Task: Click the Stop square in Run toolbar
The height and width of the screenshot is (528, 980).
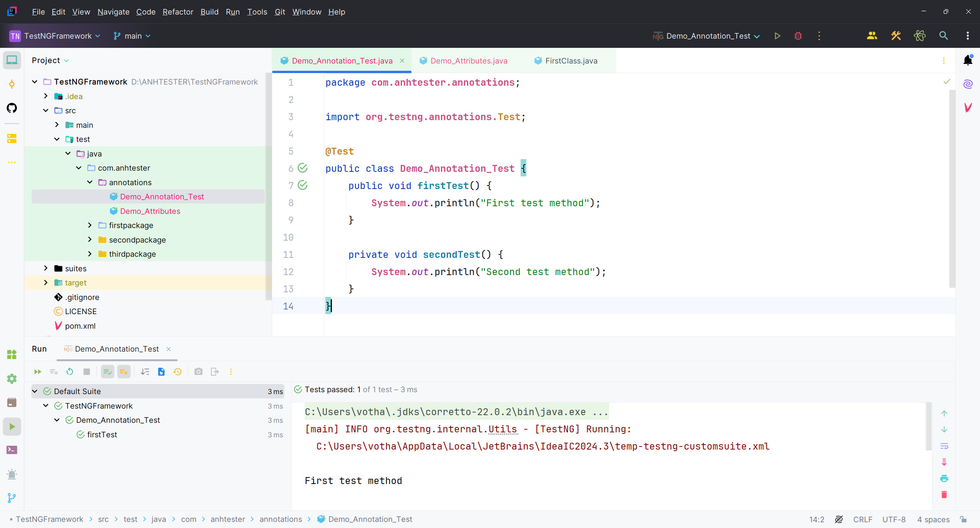Action: [87, 372]
